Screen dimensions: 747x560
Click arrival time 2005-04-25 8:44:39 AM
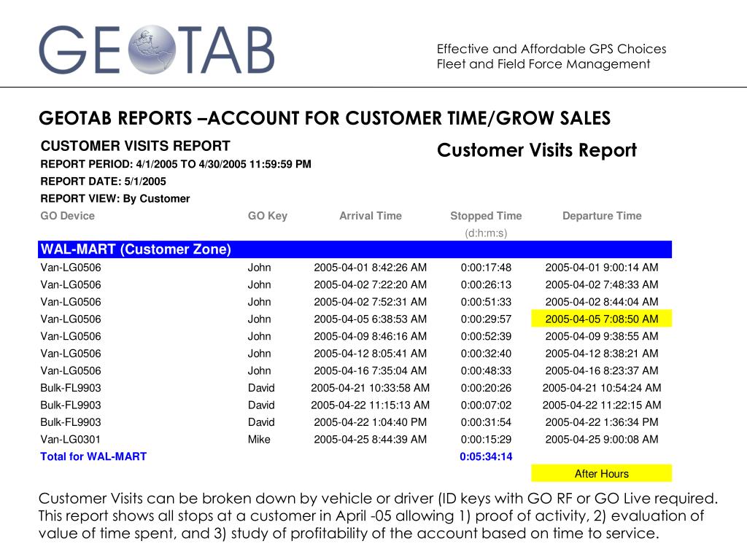coord(370,439)
